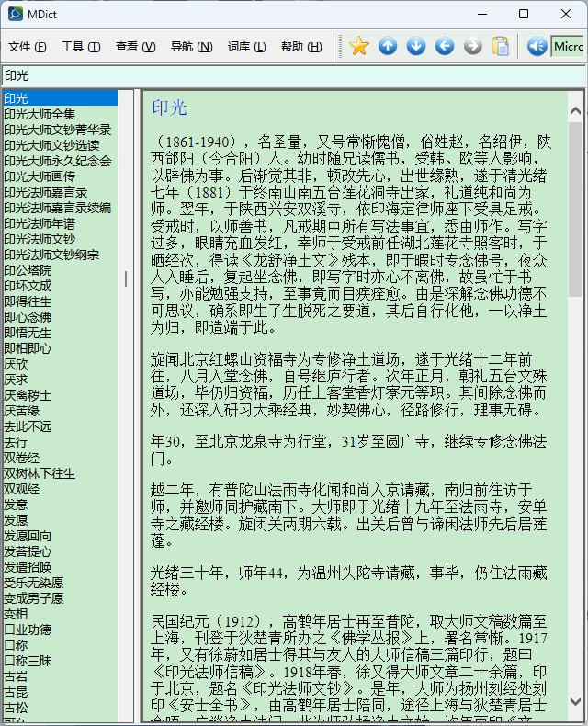Select 印光法师年谱 entry in the list

tap(40, 223)
